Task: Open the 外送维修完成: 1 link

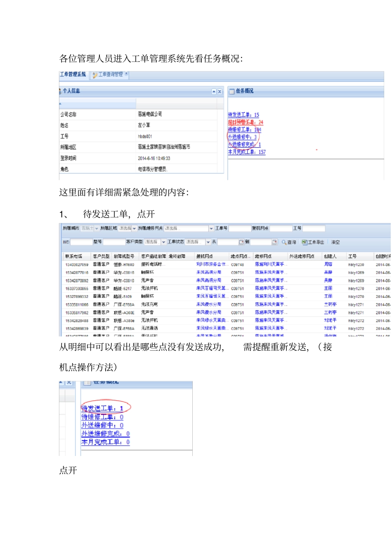Action: [244, 144]
